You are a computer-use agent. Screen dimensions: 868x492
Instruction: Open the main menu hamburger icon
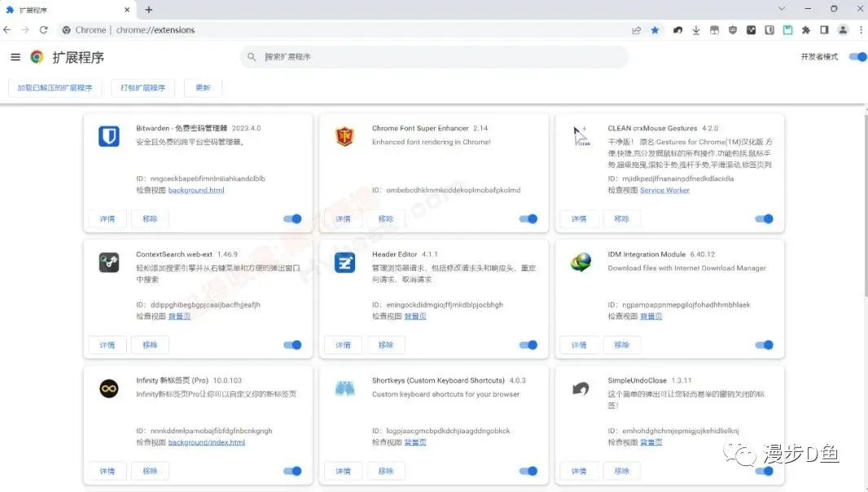(x=15, y=57)
